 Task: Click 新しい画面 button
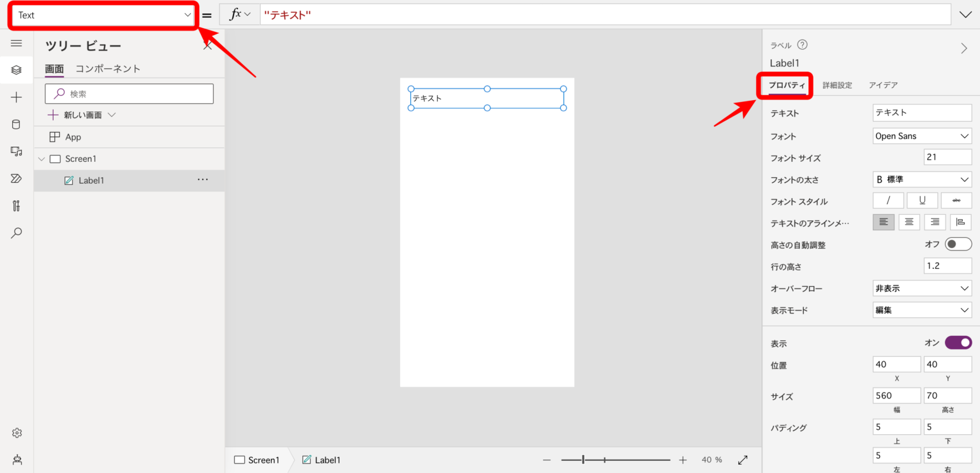[82, 115]
